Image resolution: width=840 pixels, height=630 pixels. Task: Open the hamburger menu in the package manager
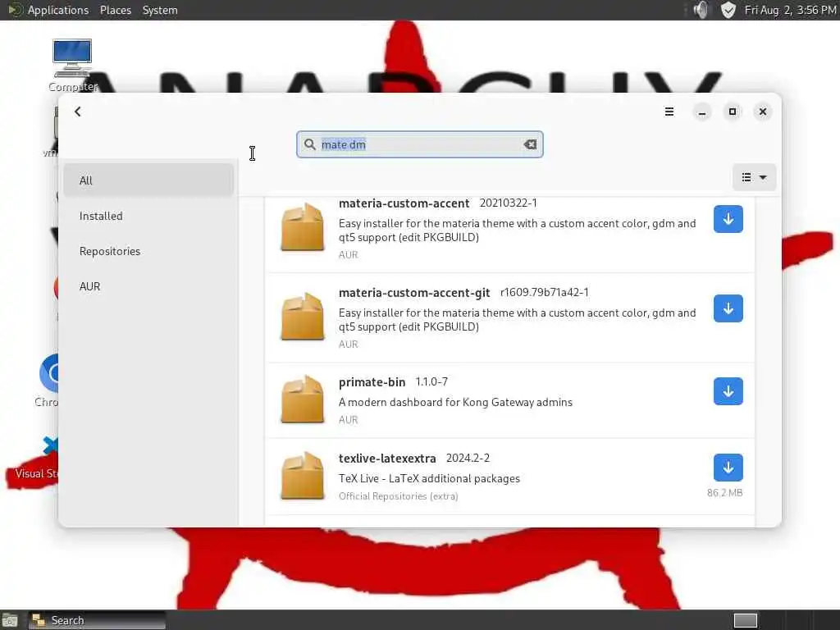669,112
